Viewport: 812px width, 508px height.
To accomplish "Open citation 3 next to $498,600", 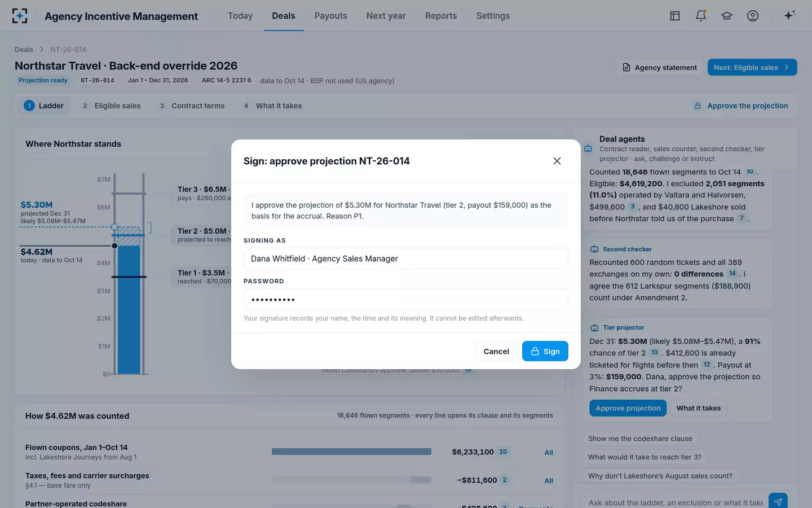I will pos(633,207).
